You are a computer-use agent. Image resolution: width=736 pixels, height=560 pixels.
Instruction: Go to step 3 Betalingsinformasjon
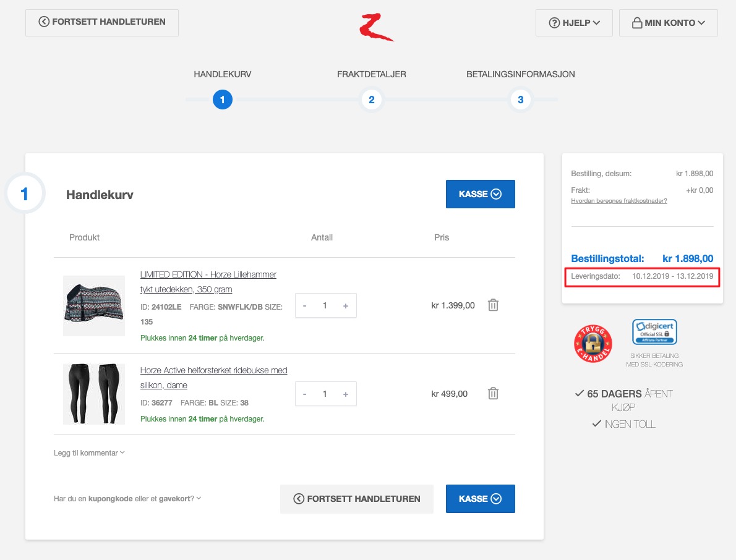click(521, 100)
